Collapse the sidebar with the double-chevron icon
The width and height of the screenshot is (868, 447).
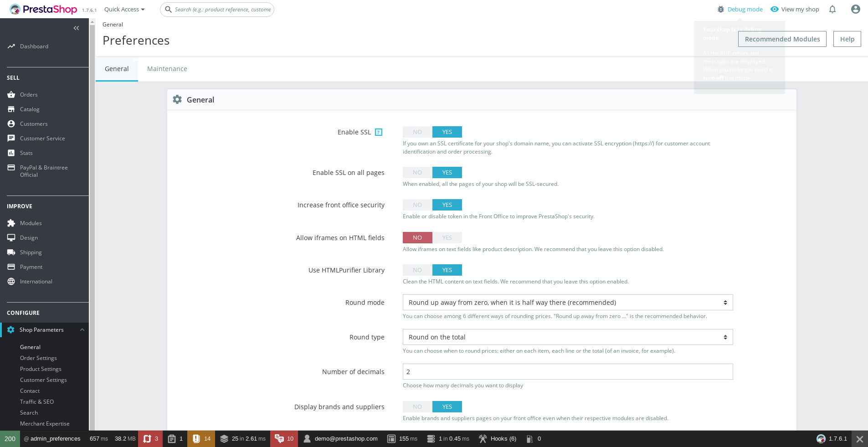[76, 28]
